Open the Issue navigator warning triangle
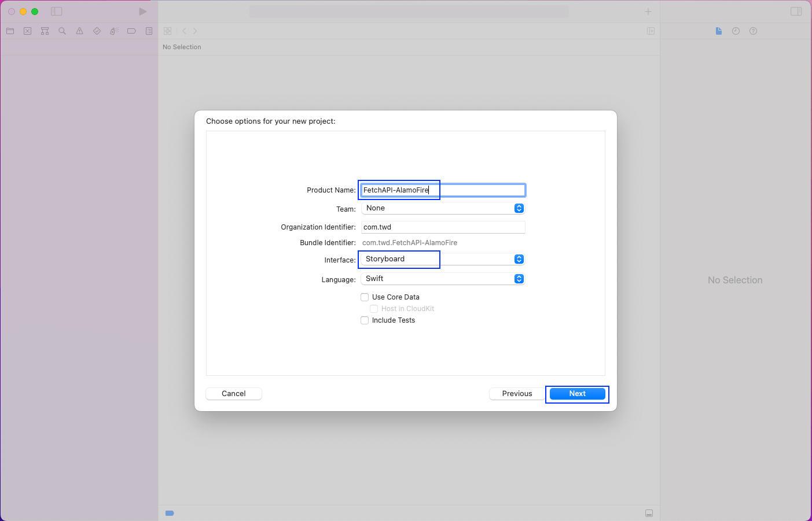 pos(80,31)
